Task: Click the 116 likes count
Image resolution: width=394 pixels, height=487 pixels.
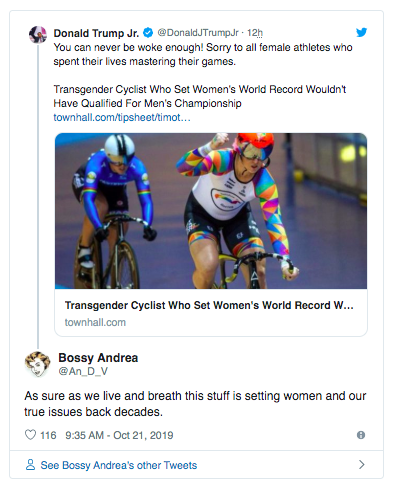Action: point(48,435)
